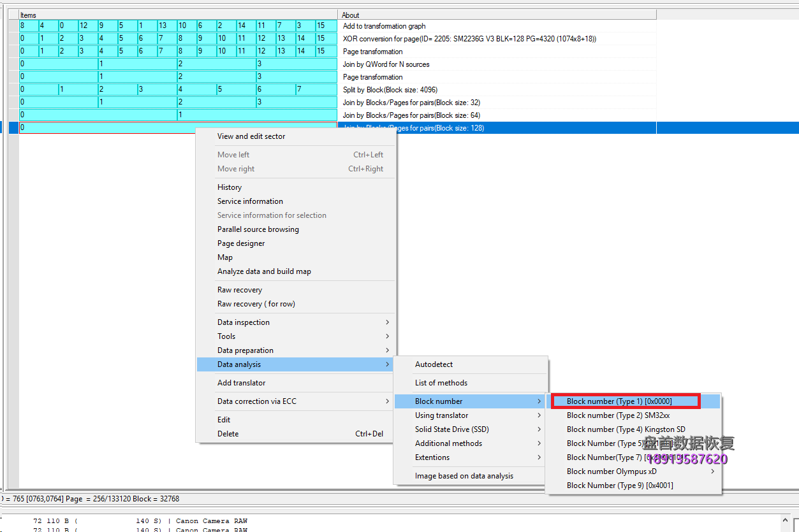
Task: Click the Items column header
Action: coord(178,15)
